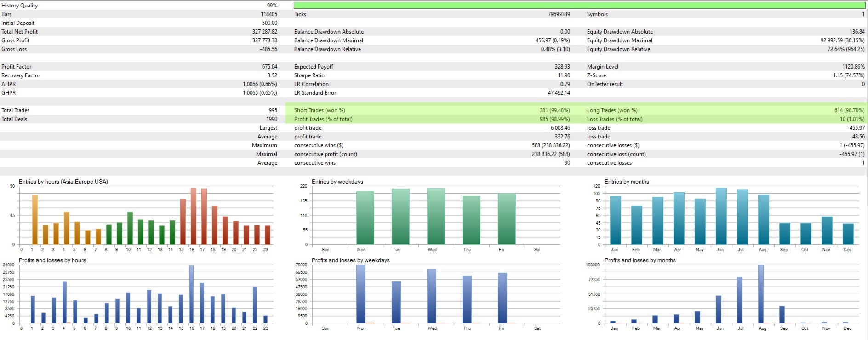
Task: Click Mon bar in Profits and losses by weekdays
Action: (x=361, y=294)
